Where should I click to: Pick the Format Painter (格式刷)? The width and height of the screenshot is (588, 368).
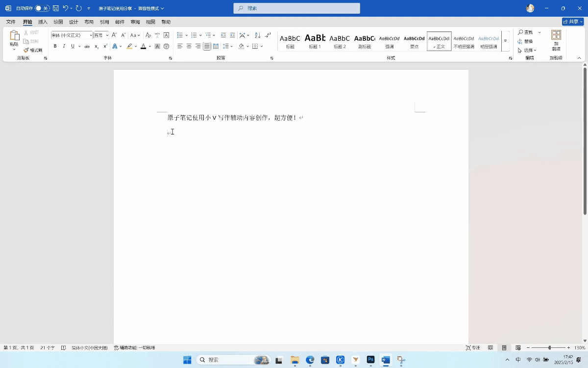tap(33, 50)
